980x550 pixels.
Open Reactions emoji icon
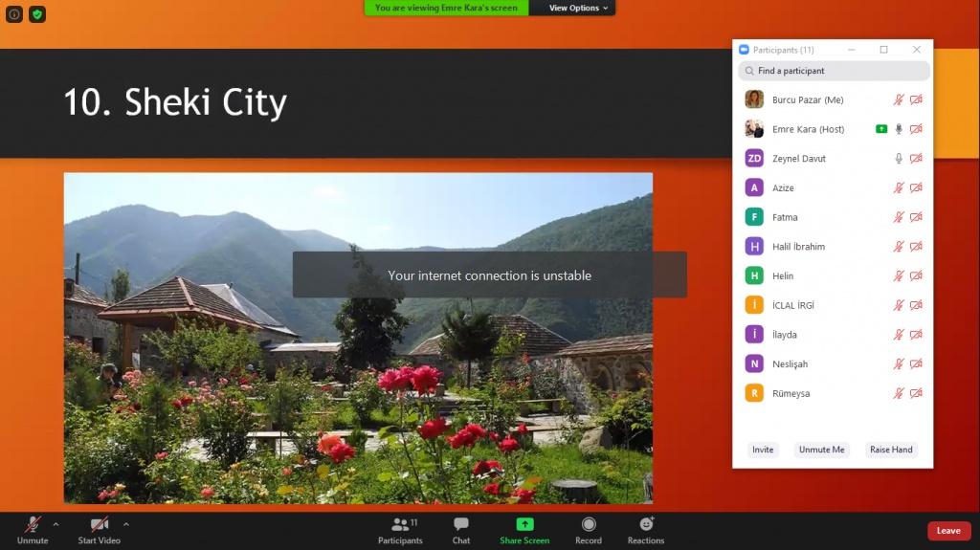point(646,525)
